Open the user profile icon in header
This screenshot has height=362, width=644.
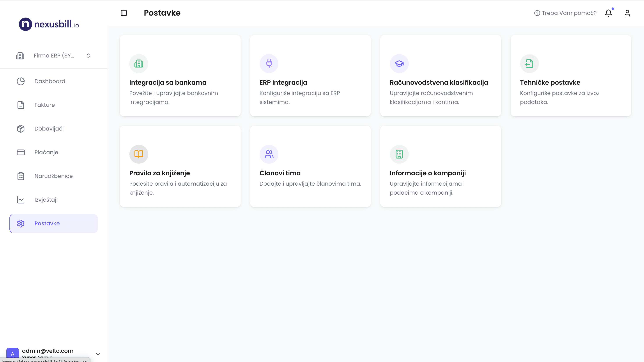[627, 13]
